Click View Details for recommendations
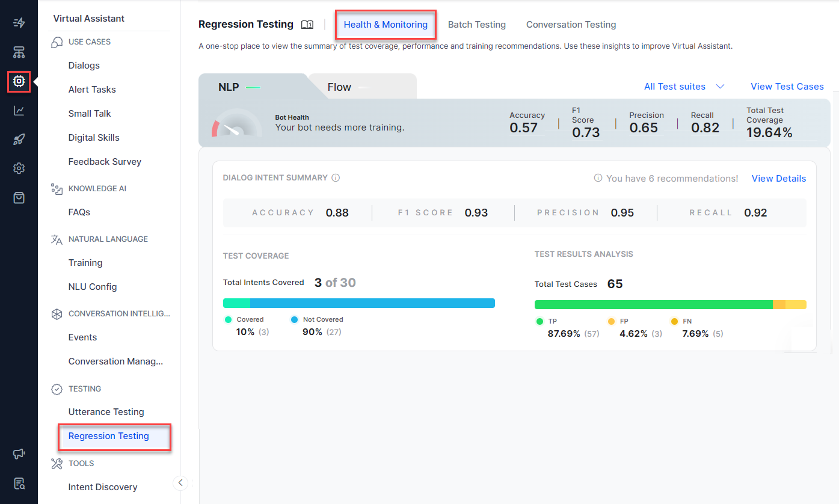 pos(778,179)
